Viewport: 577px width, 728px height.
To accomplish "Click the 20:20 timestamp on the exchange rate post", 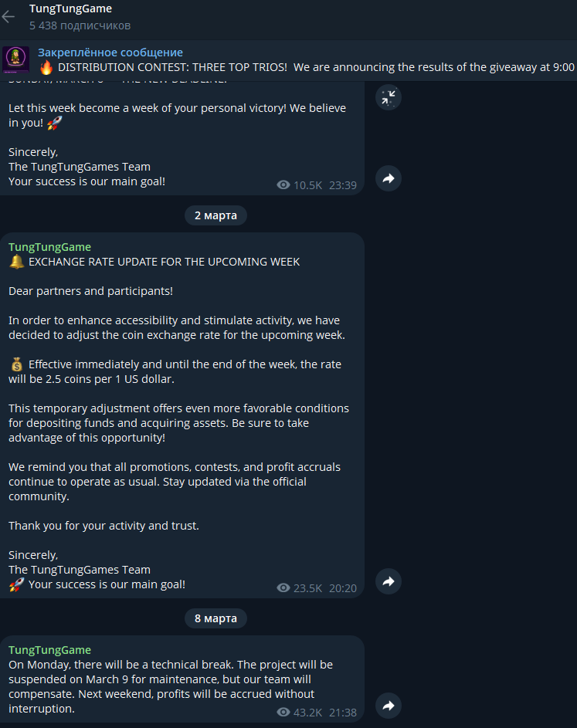I will pos(343,588).
